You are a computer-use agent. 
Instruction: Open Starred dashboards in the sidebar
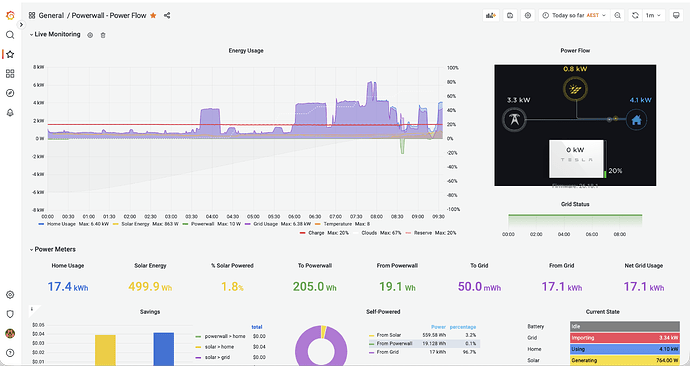[x=10, y=54]
